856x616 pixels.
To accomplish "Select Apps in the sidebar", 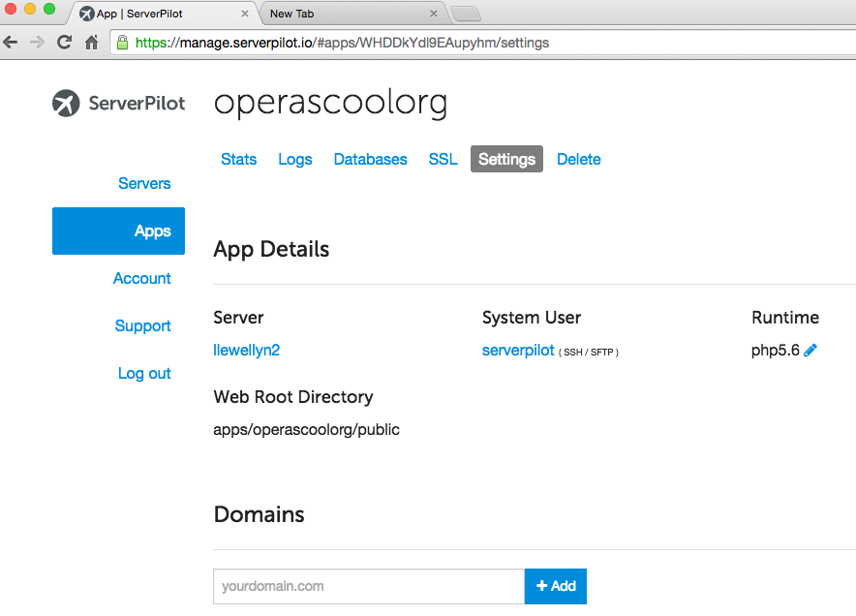I will point(118,231).
